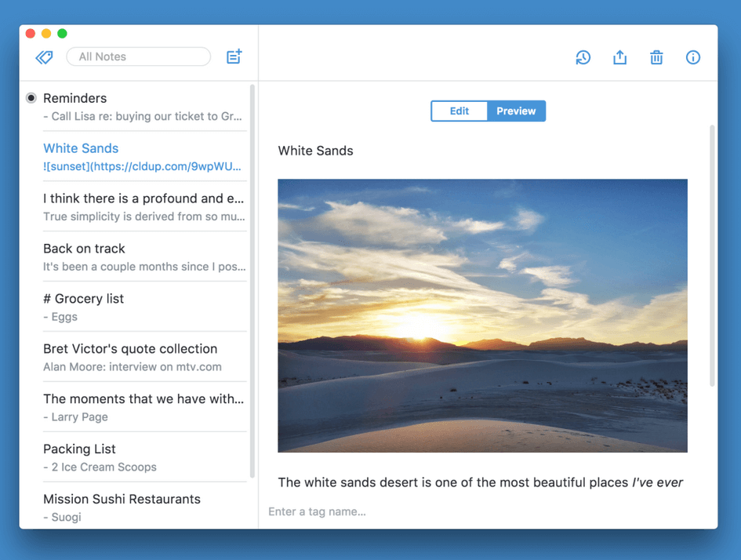Screen dimensions: 741x560
Task: Click the note list scrollbar
Action: coord(252,282)
